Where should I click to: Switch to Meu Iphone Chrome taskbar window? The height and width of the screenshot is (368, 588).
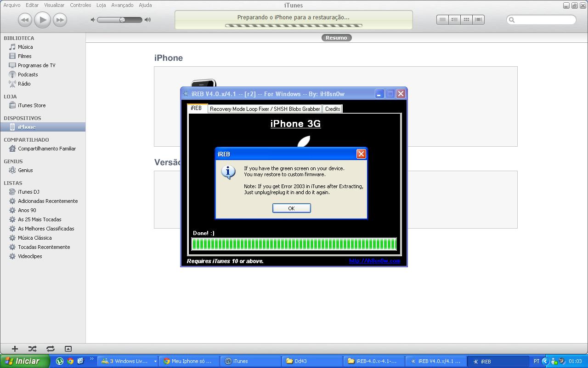[x=189, y=361]
